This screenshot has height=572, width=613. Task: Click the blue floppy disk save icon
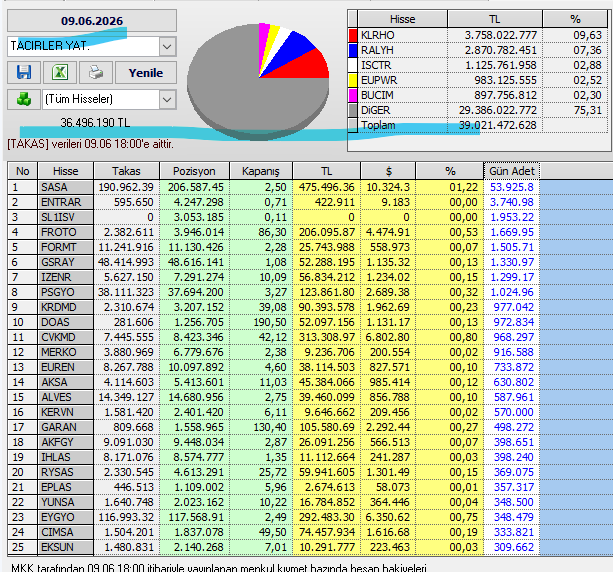(24, 72)
